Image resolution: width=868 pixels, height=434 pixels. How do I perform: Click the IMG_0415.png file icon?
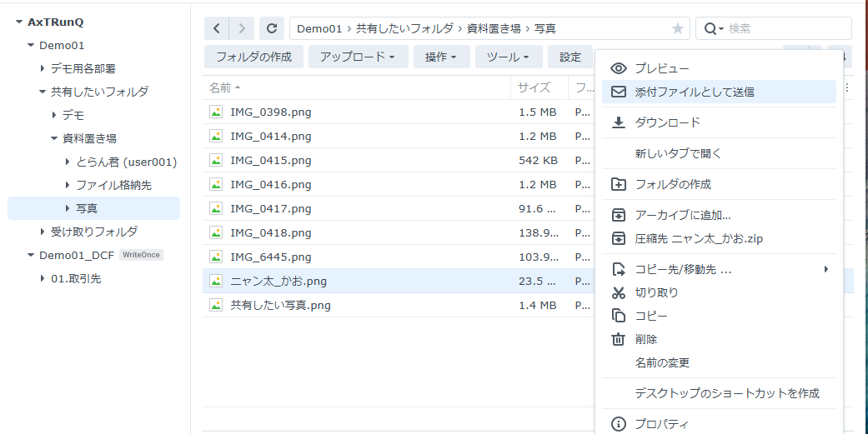[216, 160]
